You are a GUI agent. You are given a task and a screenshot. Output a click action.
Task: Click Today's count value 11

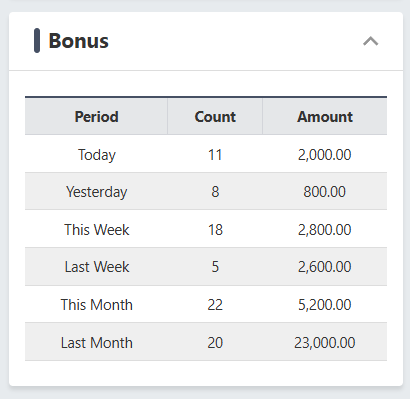[x=215, y=155]
